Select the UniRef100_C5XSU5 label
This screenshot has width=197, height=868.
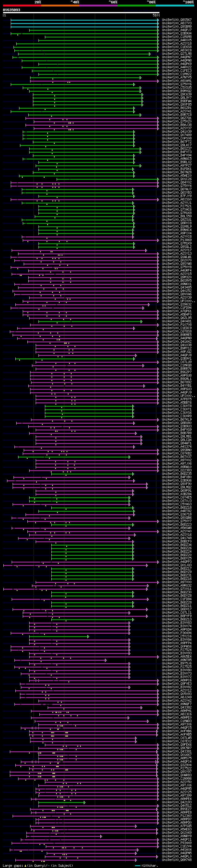coord(177,88)
